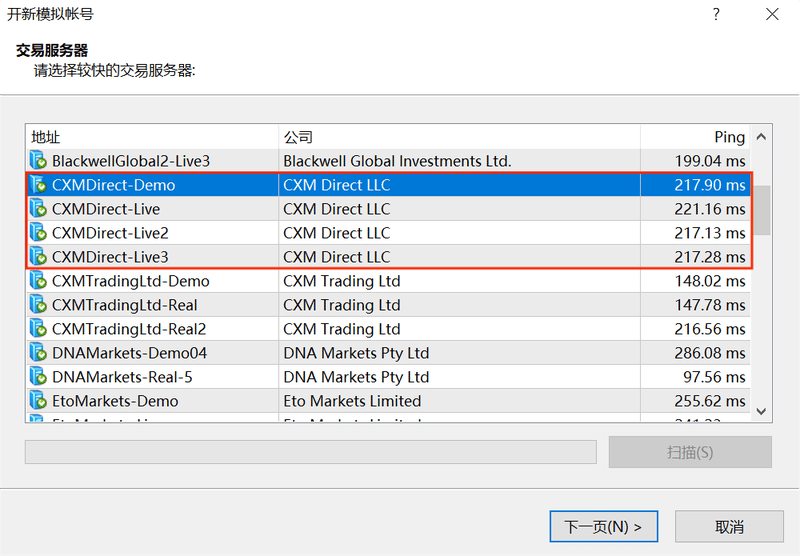800x556 pixels.
Task: Open the help question mark button
Action: coord(716,14)
